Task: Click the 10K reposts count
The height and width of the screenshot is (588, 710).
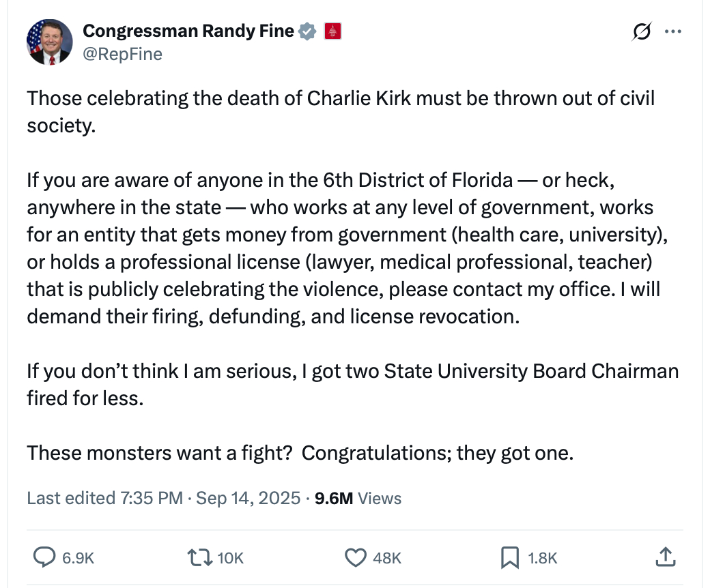Action: [x=230, y=558]
